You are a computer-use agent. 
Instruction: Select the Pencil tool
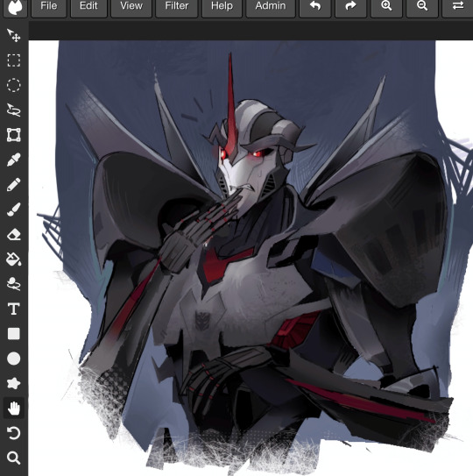click(x=14, y=185)
